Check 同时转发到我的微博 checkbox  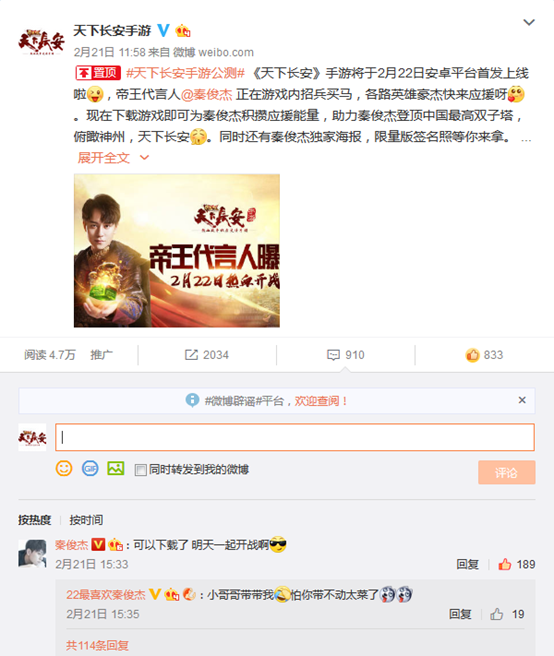click(140, 470)
